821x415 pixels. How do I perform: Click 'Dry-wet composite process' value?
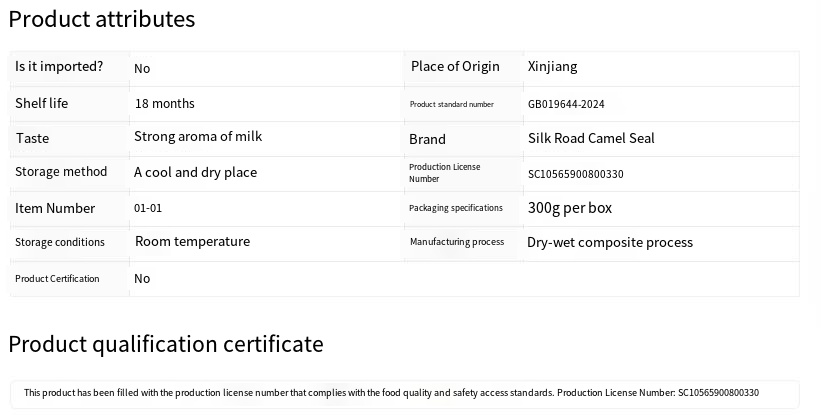tap(609, 242)
